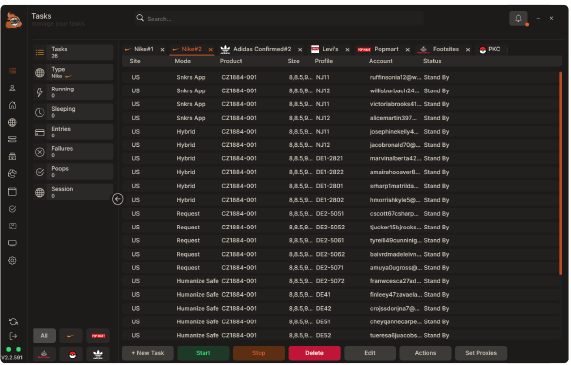The height and width of the screenshot is (365, 571).
Task: Click the Status column header
Action: click(x=432, y=61)
